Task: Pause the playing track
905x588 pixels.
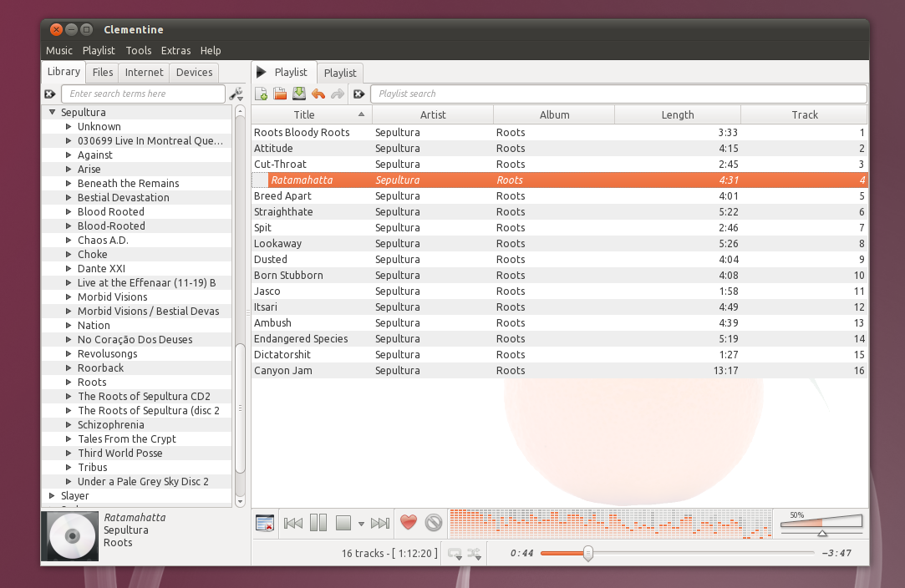Action: pos(318,523)
